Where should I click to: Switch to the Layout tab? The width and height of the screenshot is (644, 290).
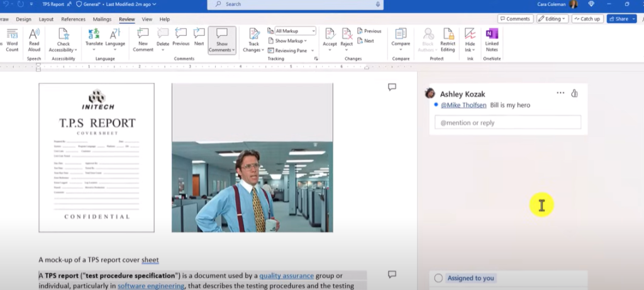pyautogui.click(x=46, y=20)
